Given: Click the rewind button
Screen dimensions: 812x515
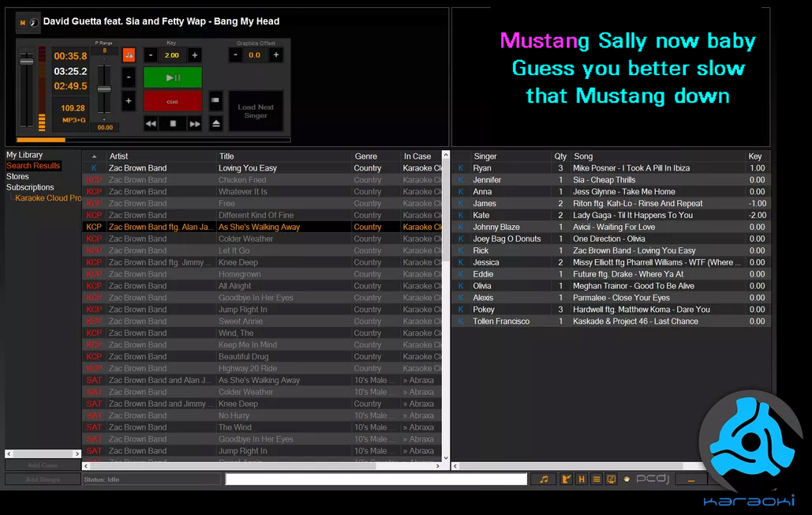Looking at the screenshot, I should tap(151, 124).
